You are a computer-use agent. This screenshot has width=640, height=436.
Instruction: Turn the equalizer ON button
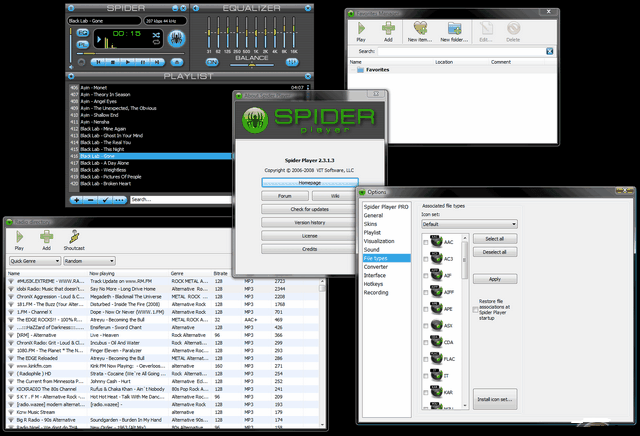click(212, 62)
